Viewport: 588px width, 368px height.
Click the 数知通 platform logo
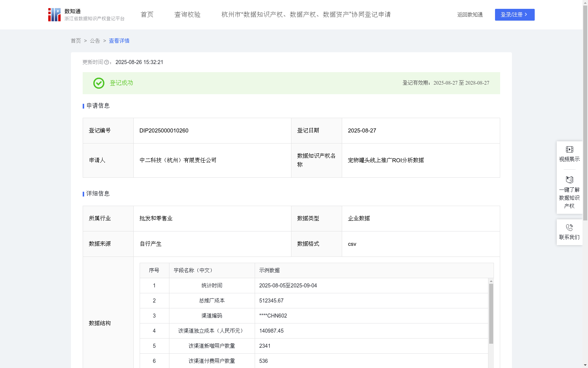(86, 15)
